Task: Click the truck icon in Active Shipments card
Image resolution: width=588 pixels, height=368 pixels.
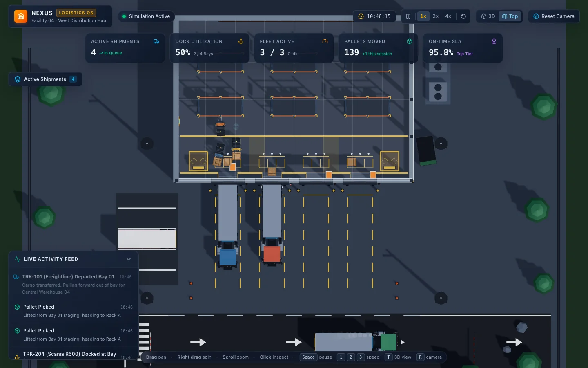Action: (156, 41)
